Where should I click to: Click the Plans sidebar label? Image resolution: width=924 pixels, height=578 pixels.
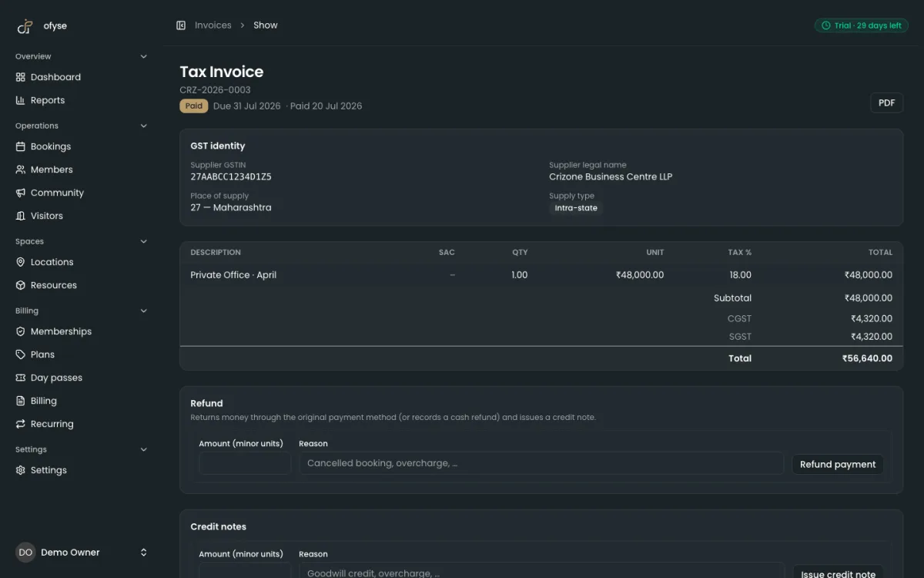point(42,355)
